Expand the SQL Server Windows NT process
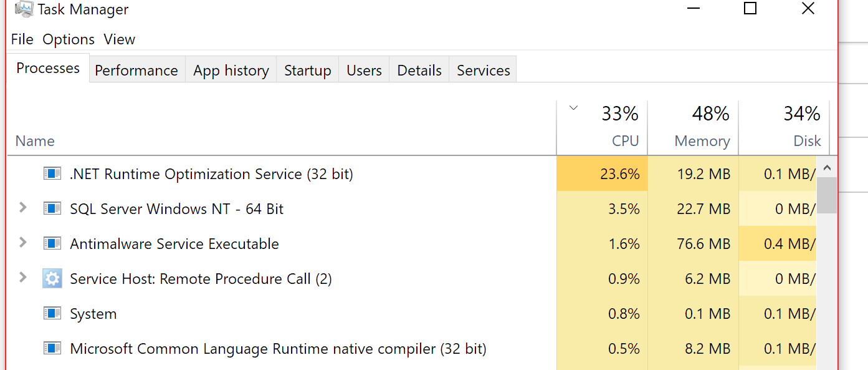 (23, 208)
